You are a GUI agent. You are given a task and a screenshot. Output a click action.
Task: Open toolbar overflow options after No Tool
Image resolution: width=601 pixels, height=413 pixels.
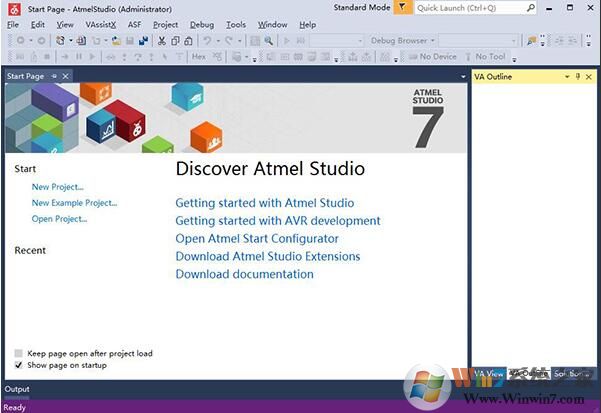click(x=514, y=59)
